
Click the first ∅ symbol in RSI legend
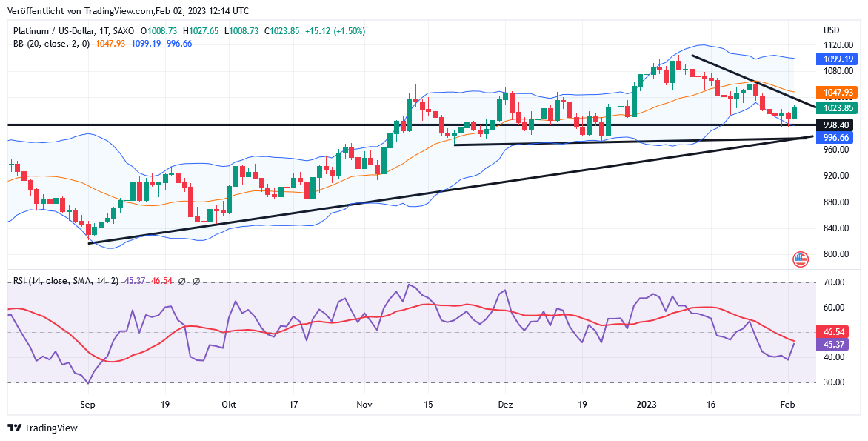point(182,282)
